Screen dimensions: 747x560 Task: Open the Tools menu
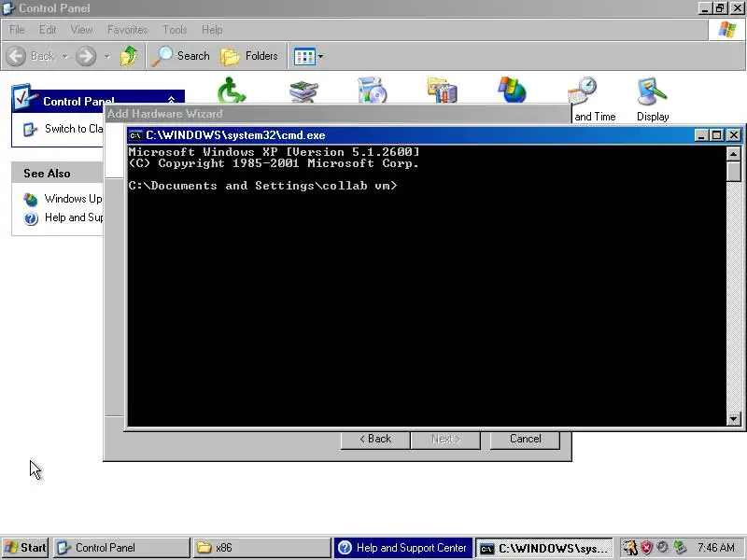tap(175, 30)
